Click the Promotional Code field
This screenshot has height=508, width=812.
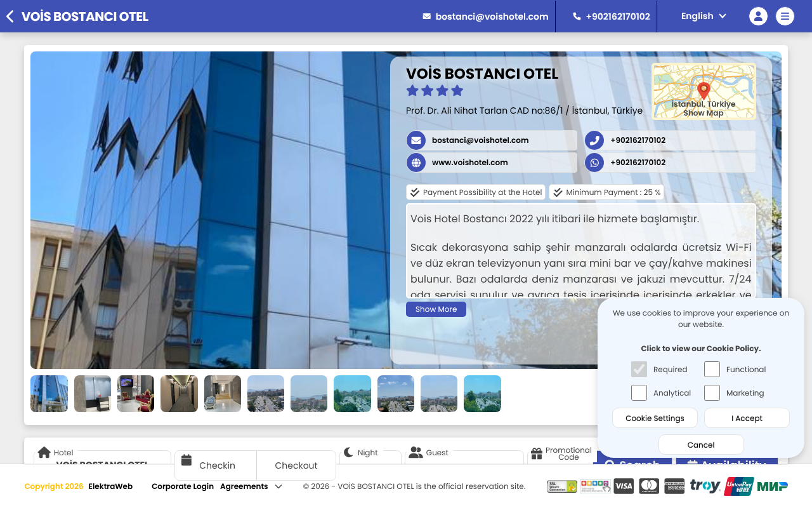point(561,457)
